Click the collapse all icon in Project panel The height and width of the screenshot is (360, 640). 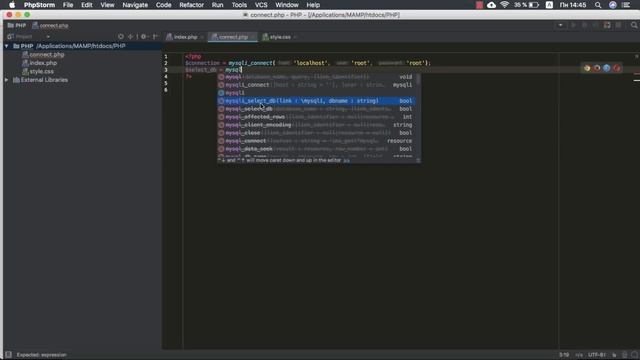[x=131, y=37]
